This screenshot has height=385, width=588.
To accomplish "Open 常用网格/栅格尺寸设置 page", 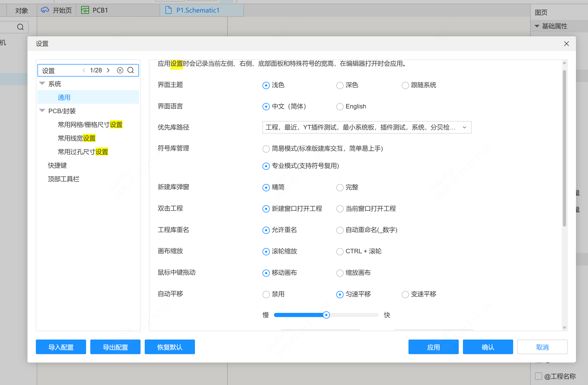I will tap(90, 124).
